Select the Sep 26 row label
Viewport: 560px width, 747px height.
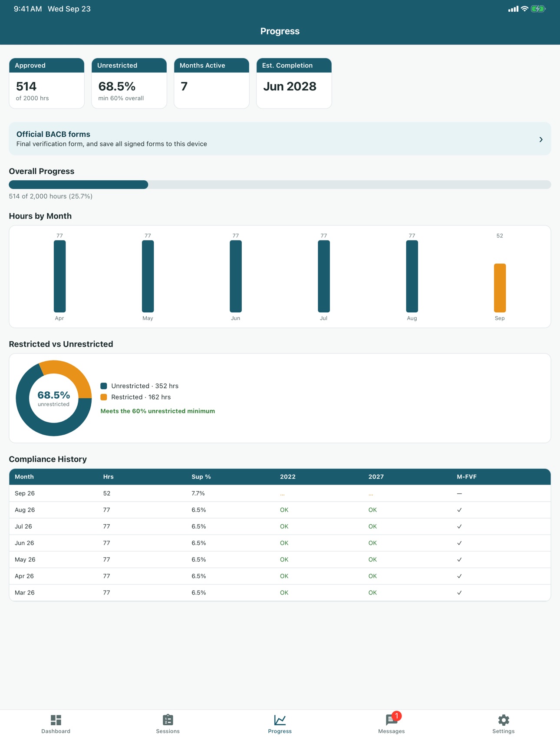25,493
